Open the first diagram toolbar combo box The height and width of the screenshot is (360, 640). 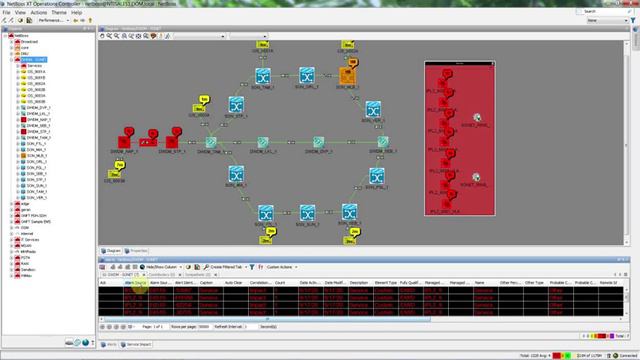point(199,36)
